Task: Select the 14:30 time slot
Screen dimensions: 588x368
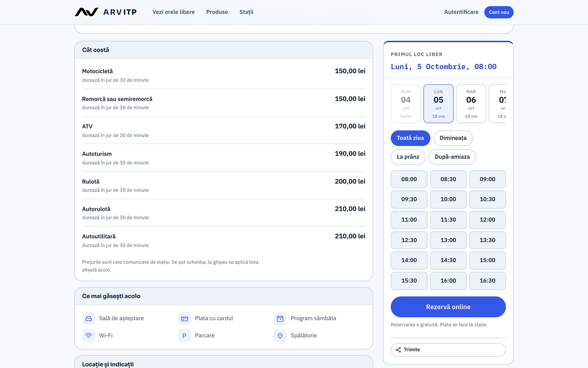Action: pos(448,260)
